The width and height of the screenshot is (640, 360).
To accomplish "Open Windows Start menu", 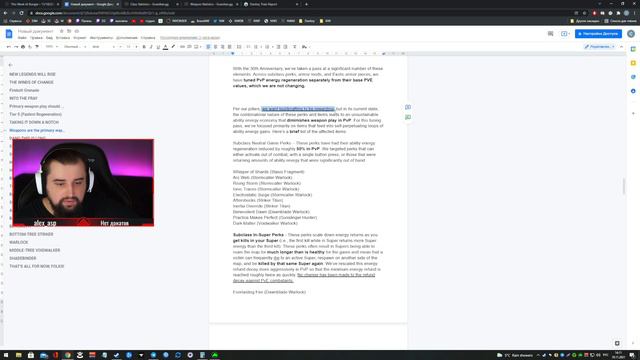I will click(6, 355).
